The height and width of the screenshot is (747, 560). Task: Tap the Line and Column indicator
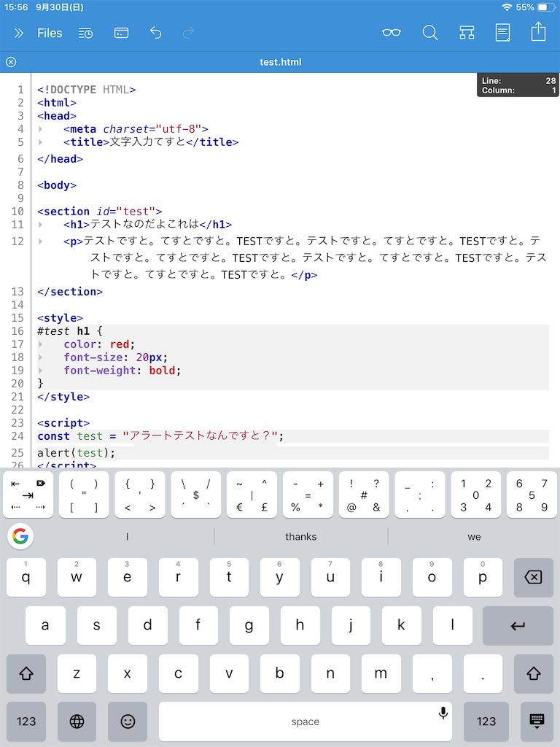pos(518,85)
